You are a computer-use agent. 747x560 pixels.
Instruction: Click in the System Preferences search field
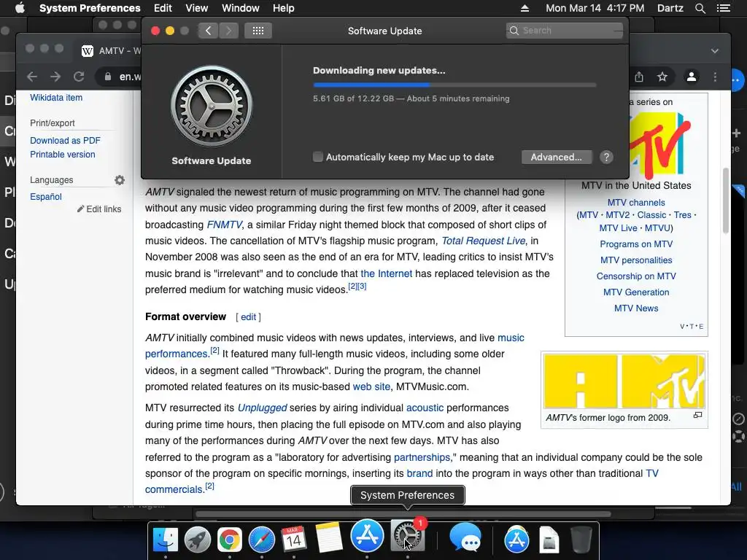point(564,31)
